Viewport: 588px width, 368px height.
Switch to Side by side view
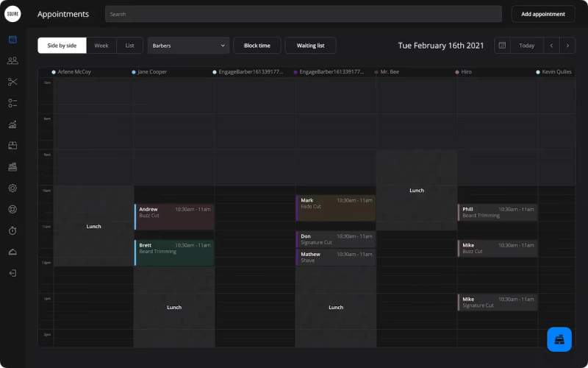pos(62,46)
